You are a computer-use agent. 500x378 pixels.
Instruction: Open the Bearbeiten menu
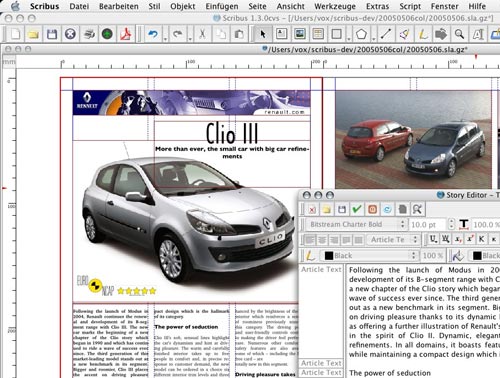[x=119, y=6]
